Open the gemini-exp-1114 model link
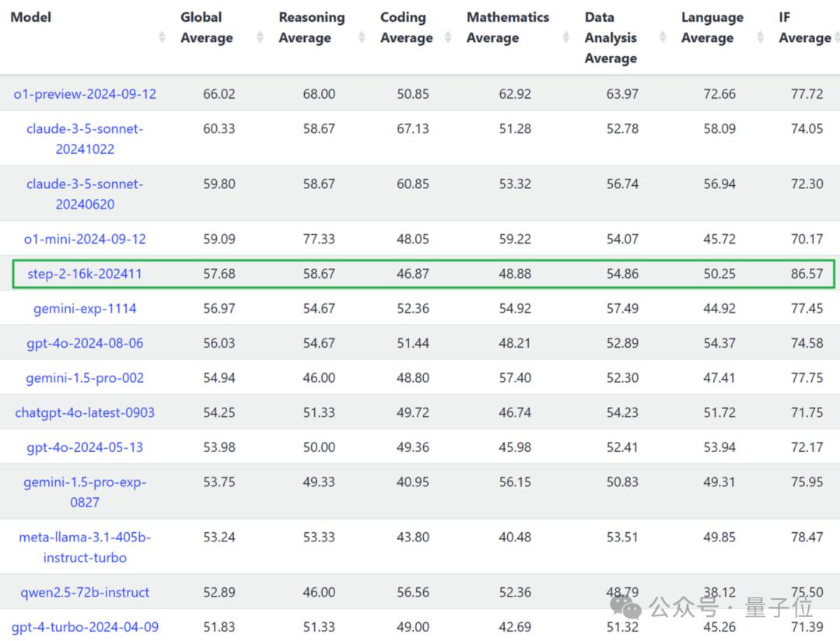Viewport: 840px width, 641px height. click(85, 309)
